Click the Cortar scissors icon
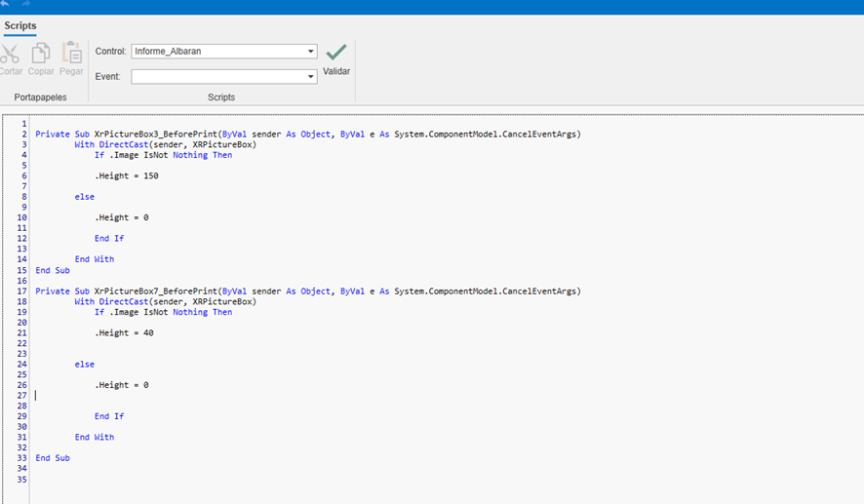 pyautogui.click(x=10, y=54)
